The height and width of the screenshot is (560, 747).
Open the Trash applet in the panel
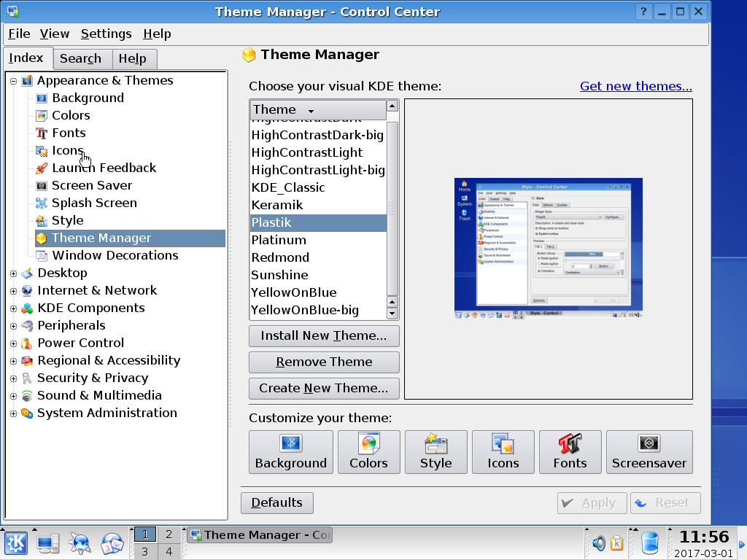[650, 543]
